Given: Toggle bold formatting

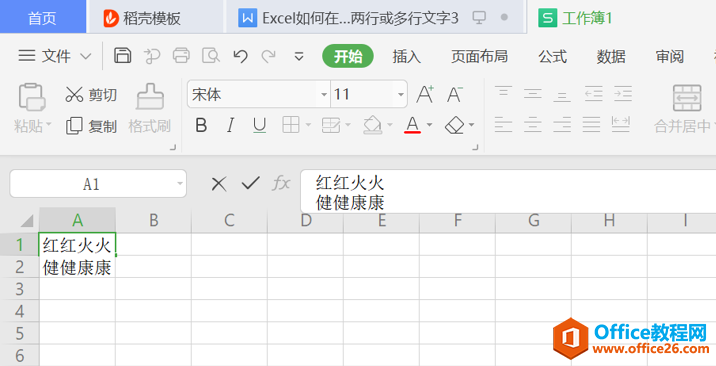Looking at the screenshot, I should [x=201, y=125].
